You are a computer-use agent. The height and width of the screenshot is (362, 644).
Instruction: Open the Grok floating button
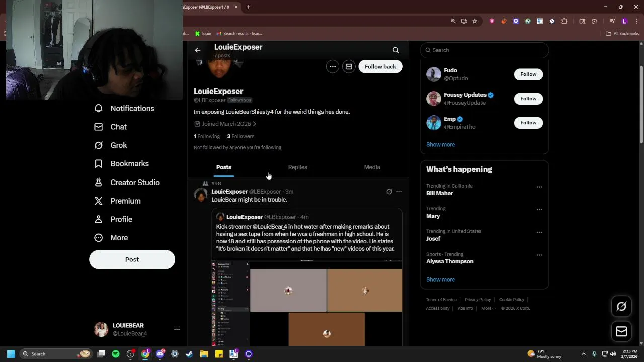[x=621, y=306]
